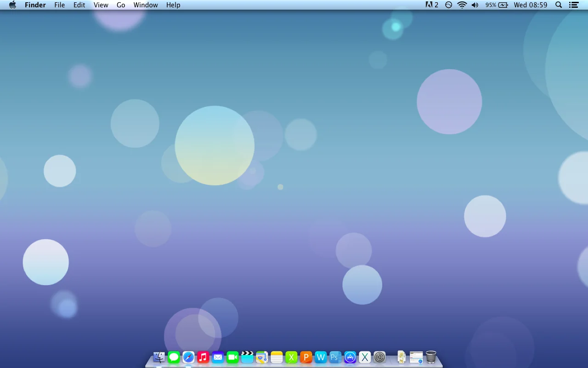Click the Wed 08:59 clock
The width and height of the screenshot is (588, 368).
coord(531,5)
